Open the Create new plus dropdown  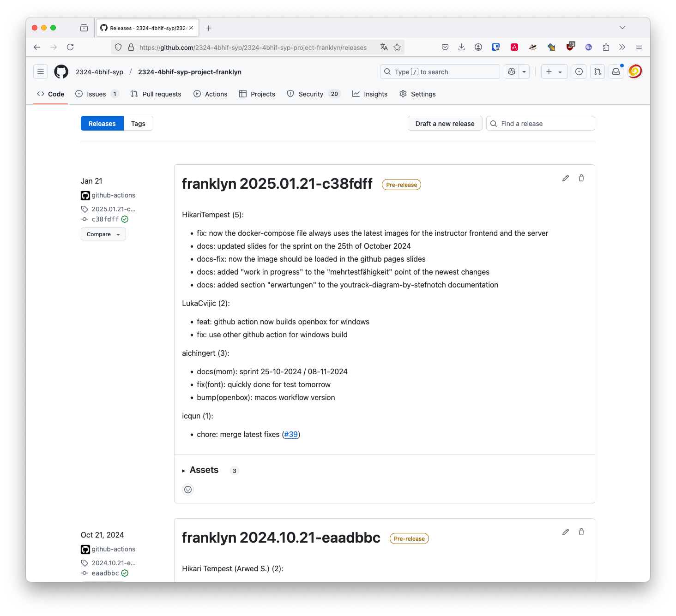tap(554, 72)
